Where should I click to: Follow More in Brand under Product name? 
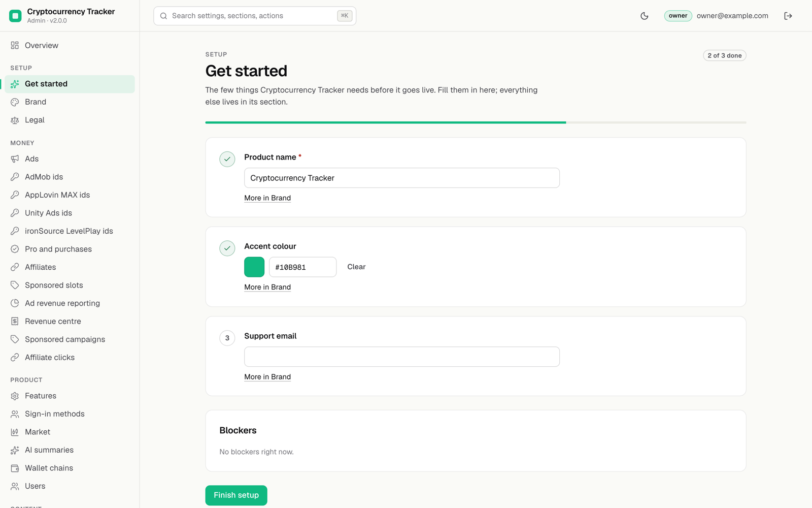(x=267, y=198)
